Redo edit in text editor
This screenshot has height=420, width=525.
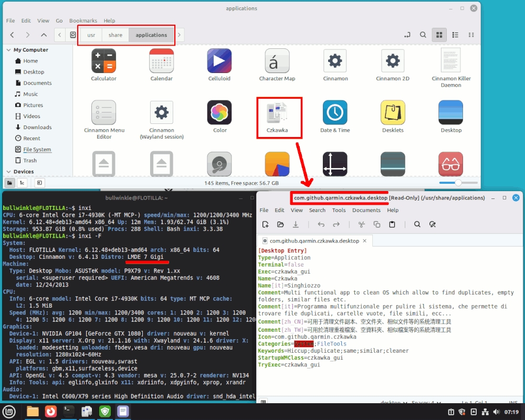tap(336, 224)
